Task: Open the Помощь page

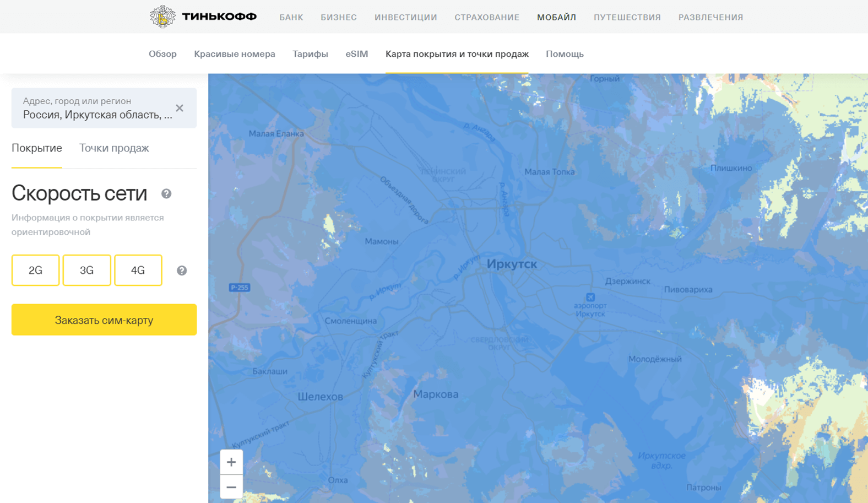Action: (x=565, y=54)
